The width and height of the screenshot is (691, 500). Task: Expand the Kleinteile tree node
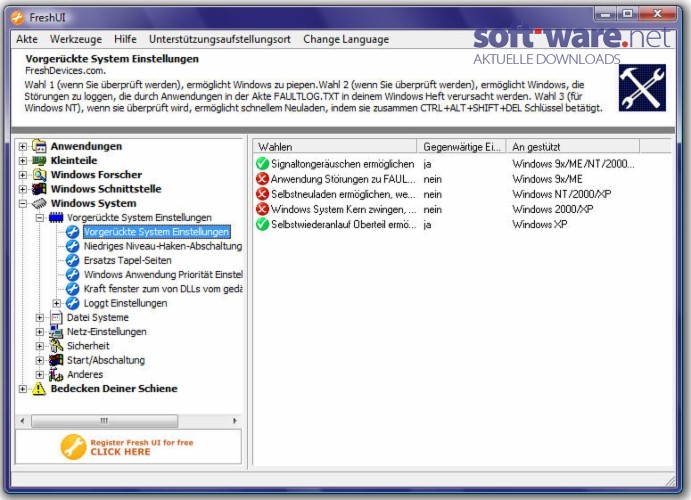[x=23, y=161]
